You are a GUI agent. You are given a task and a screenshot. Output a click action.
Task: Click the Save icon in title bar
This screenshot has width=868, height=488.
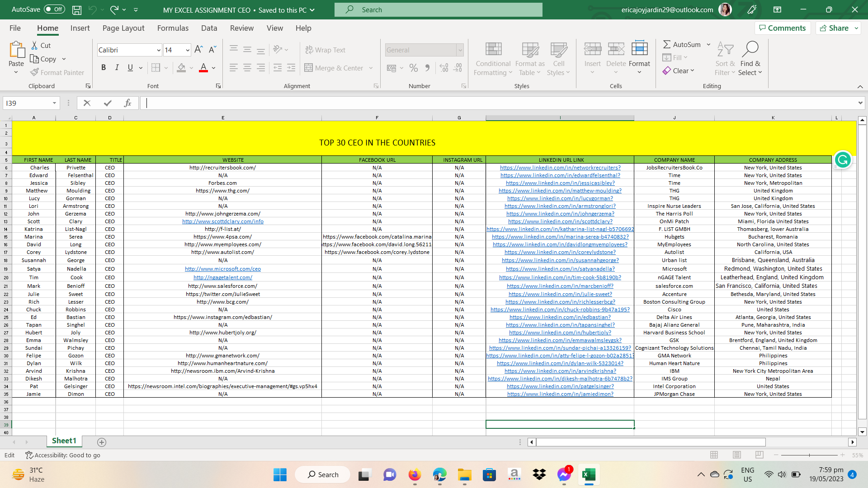[x=77, y=9]
